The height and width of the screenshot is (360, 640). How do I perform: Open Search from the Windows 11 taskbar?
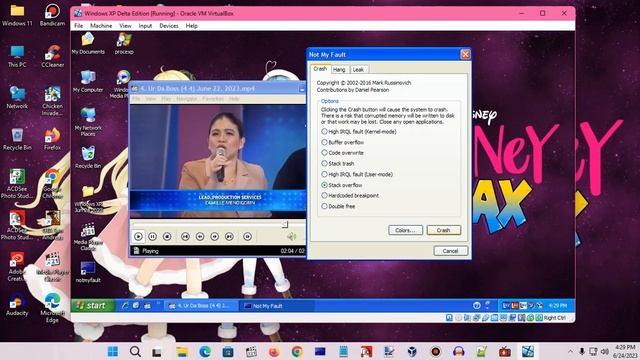(x=135, y=351)
